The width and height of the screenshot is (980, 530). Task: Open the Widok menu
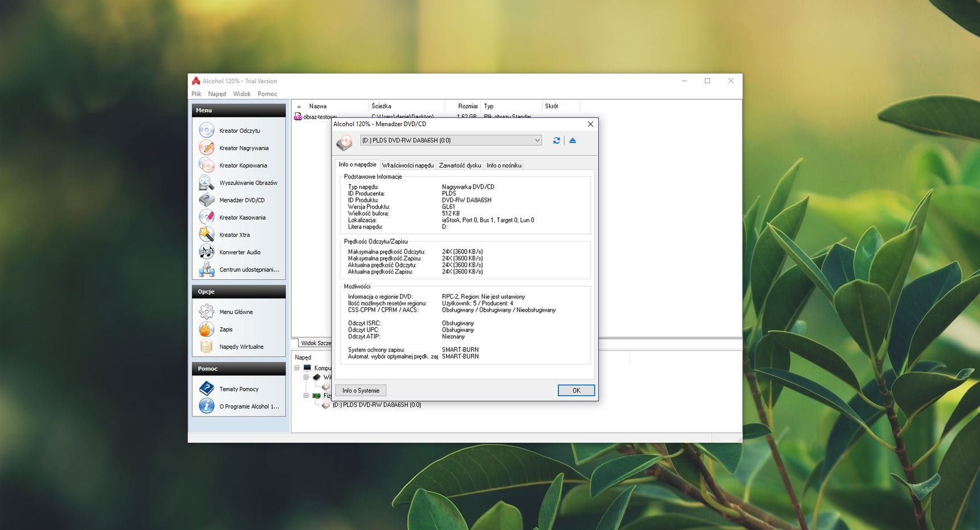pyautogui.click(x=242, y=94)
